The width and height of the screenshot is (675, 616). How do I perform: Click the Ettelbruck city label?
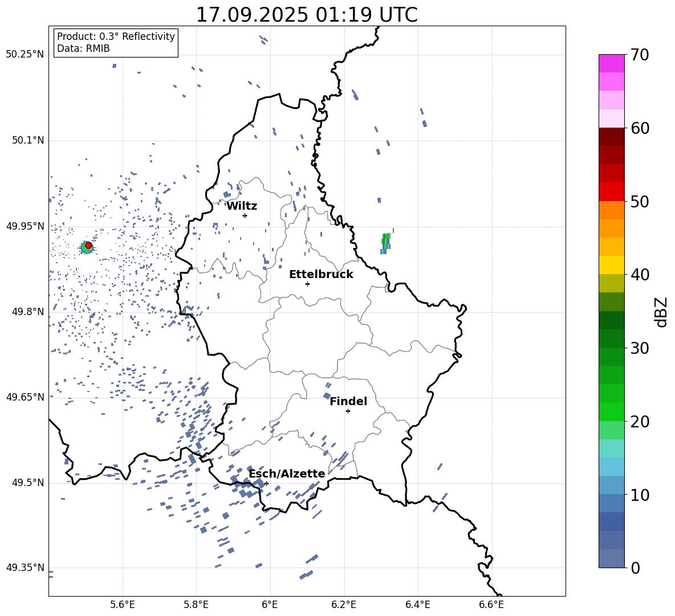coord(321,275)
